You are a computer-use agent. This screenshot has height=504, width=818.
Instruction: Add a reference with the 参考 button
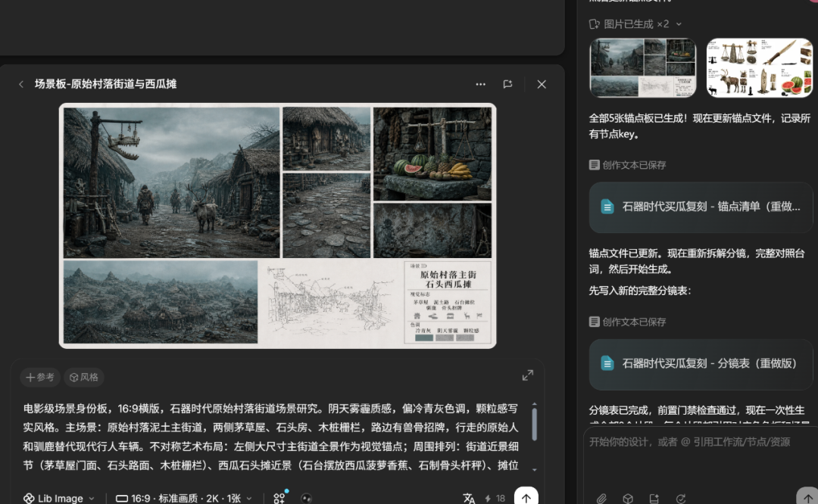tap(40, 377)
